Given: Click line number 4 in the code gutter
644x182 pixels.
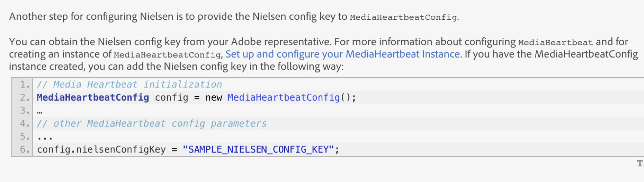Looking at the screenshot, I should click(x=24, y=123).
